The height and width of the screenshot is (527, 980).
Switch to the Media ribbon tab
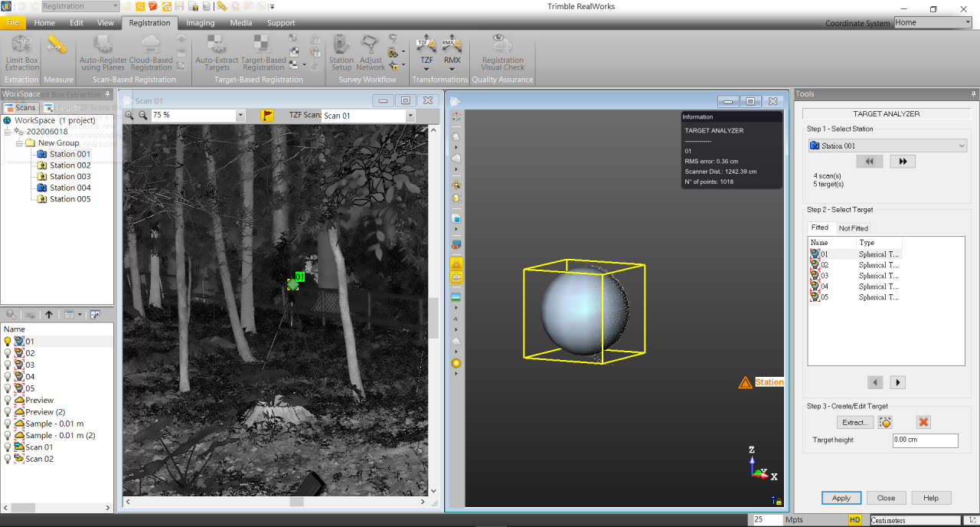[x=241, y=23]
